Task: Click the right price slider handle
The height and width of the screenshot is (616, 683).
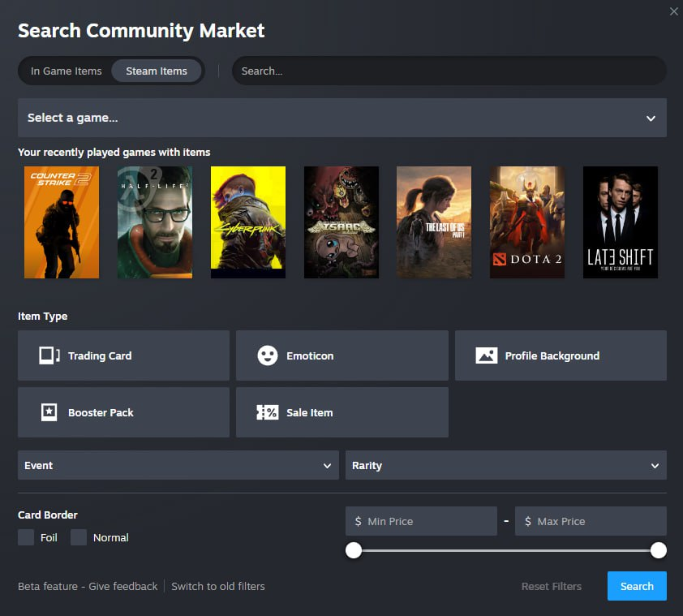Action: click(659, 550)
